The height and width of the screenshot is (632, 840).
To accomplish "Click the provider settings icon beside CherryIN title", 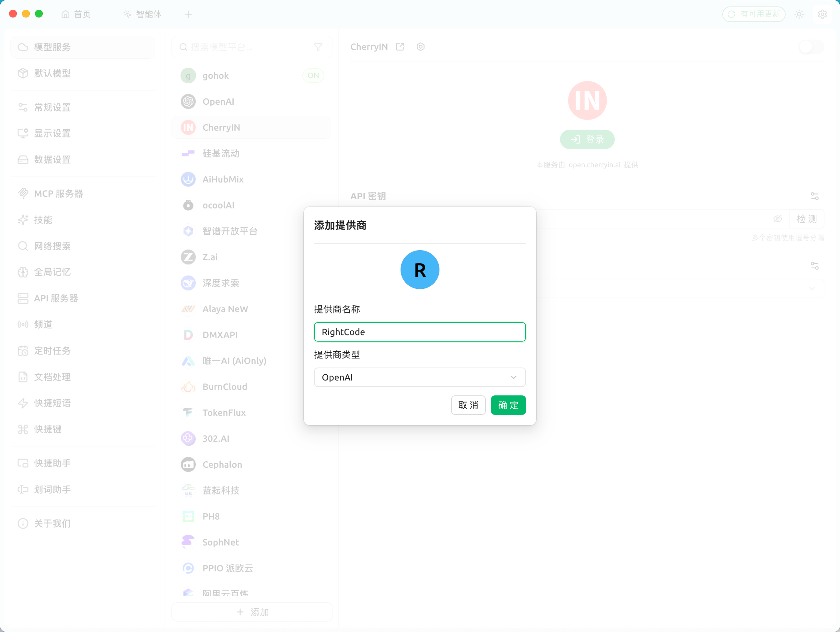I will point(420,47).
